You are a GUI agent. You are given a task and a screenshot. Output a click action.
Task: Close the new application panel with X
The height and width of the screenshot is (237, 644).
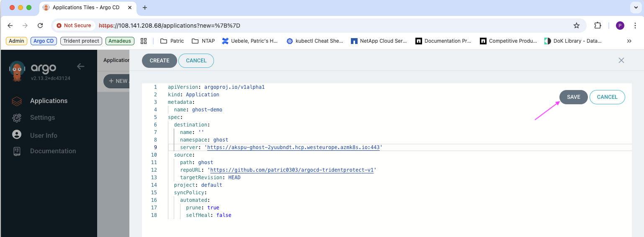coord(621,60)
